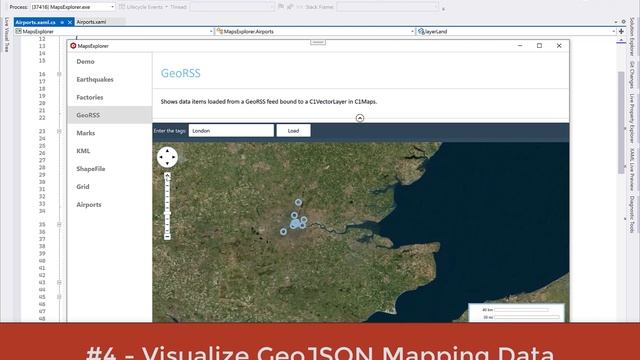
Task: Close the MapsExplorer window
Action: pyautogui.click(x=559, y=46)
